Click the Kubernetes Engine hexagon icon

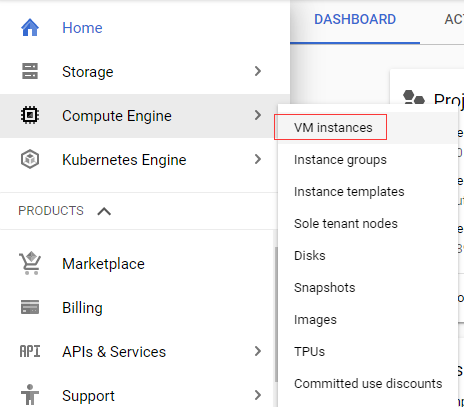click(30, 159)
